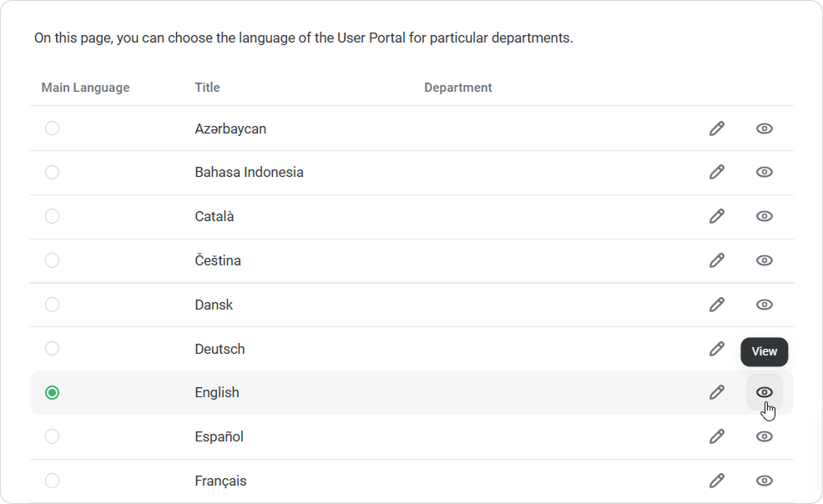View the Azərbaycan language via eye icon
The height and width of the screenshot is (504, 823).
pyautogui.click(x=764, y=129)
